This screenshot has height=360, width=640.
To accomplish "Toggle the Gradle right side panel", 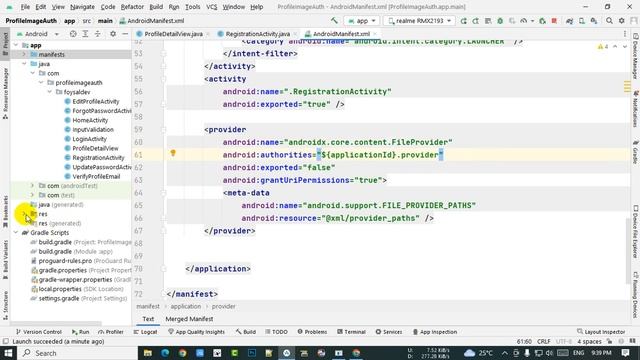I will tap(635, 152).
